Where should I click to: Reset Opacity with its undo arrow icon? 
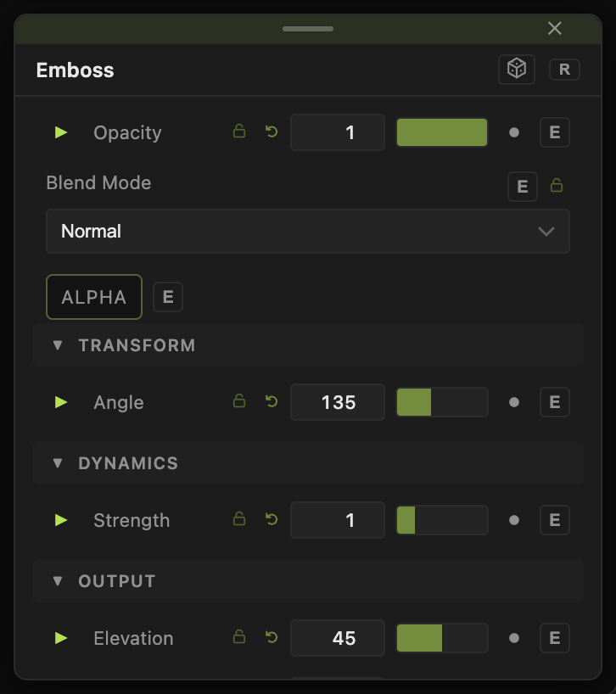(x=272, y=132)
